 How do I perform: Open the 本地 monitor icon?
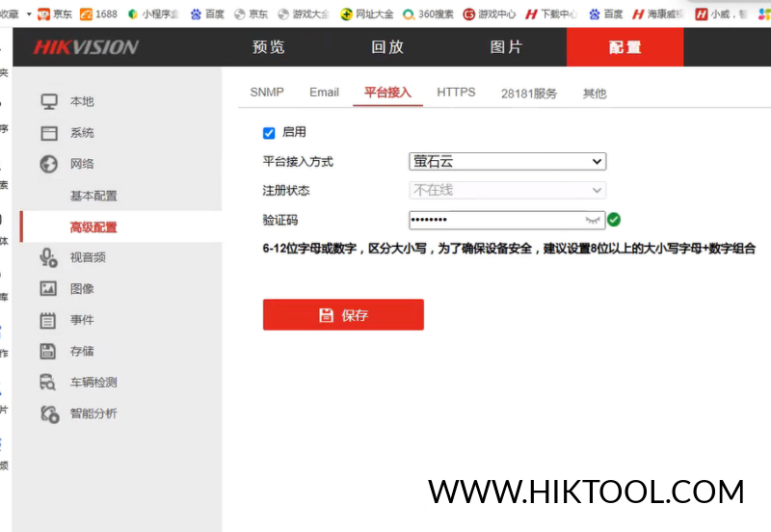tap(49, 101)
